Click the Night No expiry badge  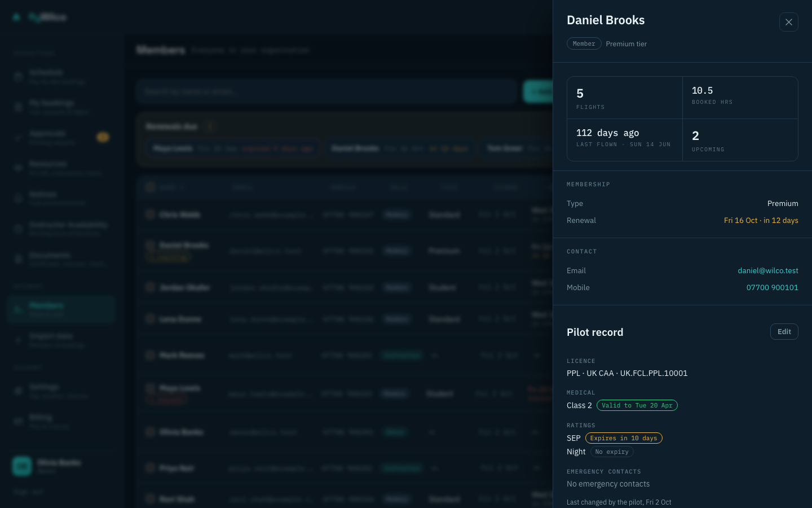pyautogui.click(x=611, y=452)
